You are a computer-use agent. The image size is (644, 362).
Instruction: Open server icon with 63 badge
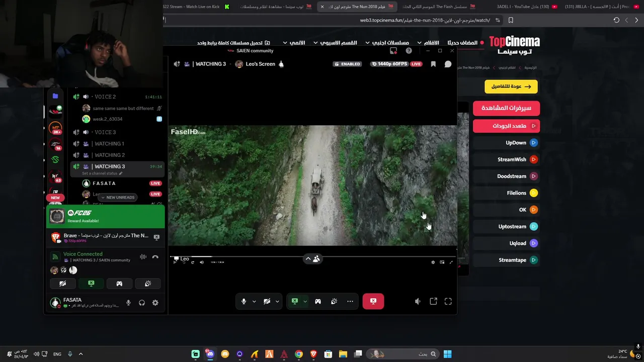tap(55, 176)
